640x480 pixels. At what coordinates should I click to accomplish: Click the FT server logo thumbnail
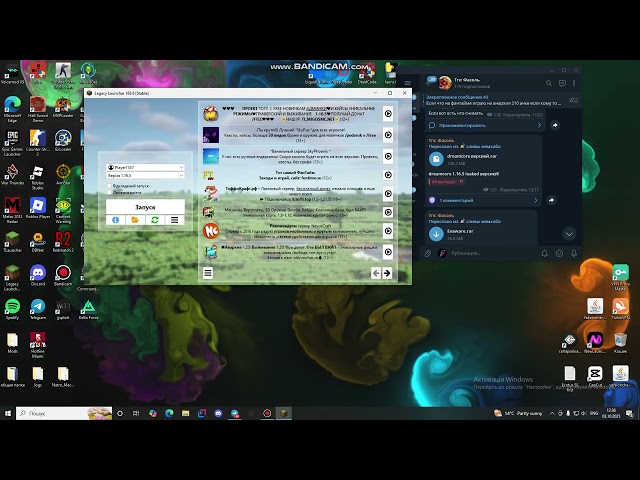click(209, 176)
